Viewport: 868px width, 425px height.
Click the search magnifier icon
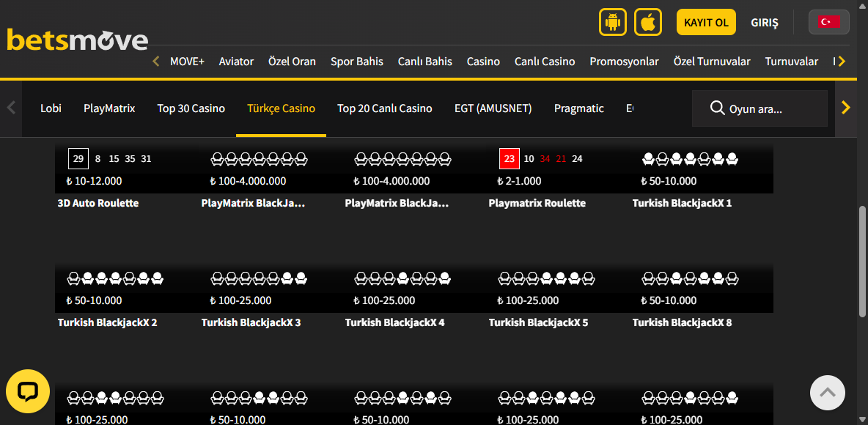716,108
